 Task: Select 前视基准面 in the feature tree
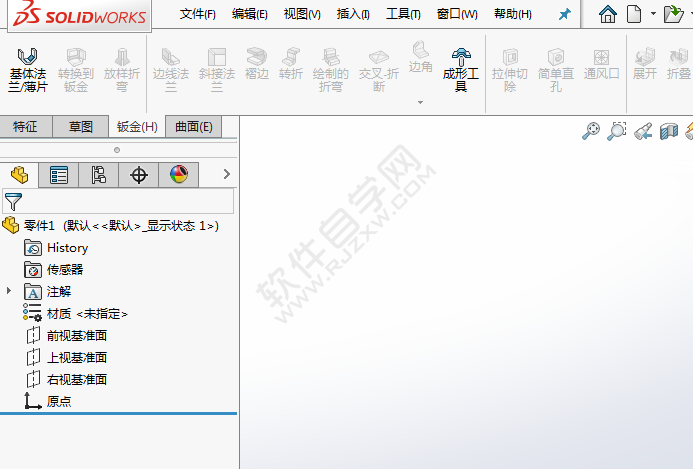76,335
